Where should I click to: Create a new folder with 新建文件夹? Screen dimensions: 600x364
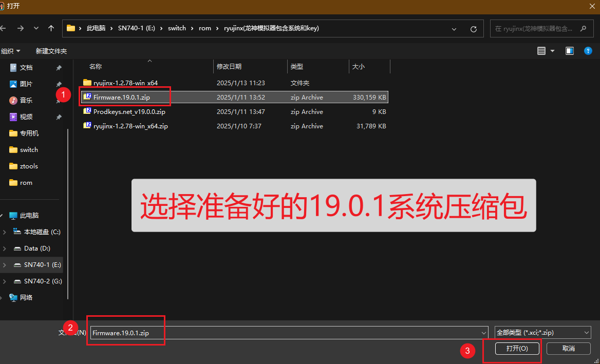pos(51,51)
